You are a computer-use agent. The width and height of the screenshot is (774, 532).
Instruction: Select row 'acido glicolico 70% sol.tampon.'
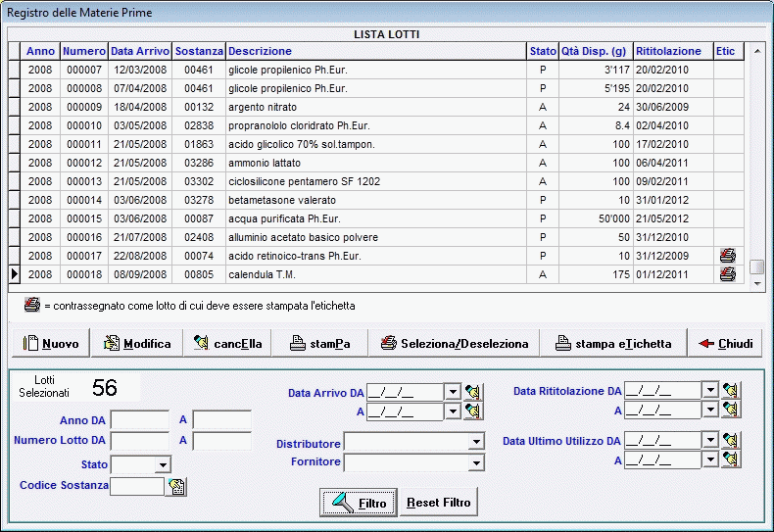[x=376, y=145]
